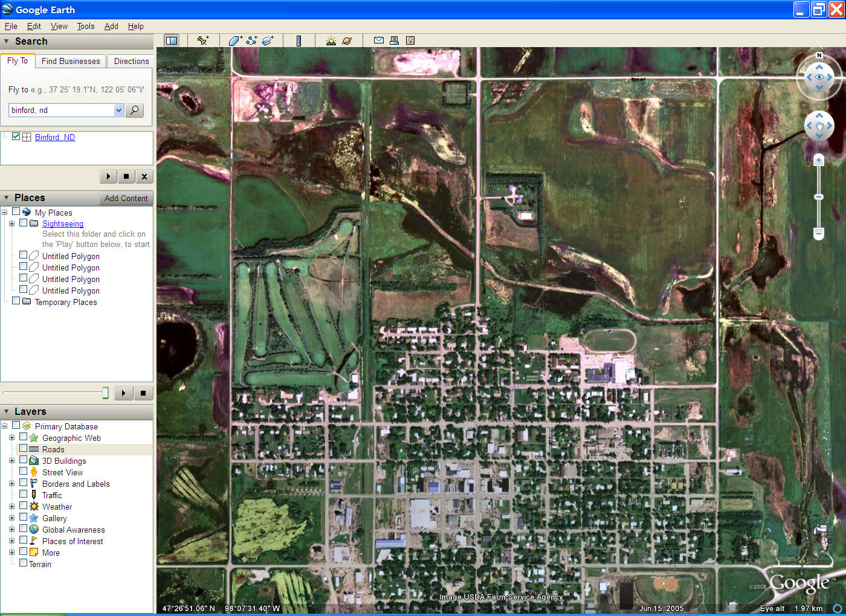Check the Sightseeing folder checkbox
This screenshot has width=846, height=616.
pos(24,223)
